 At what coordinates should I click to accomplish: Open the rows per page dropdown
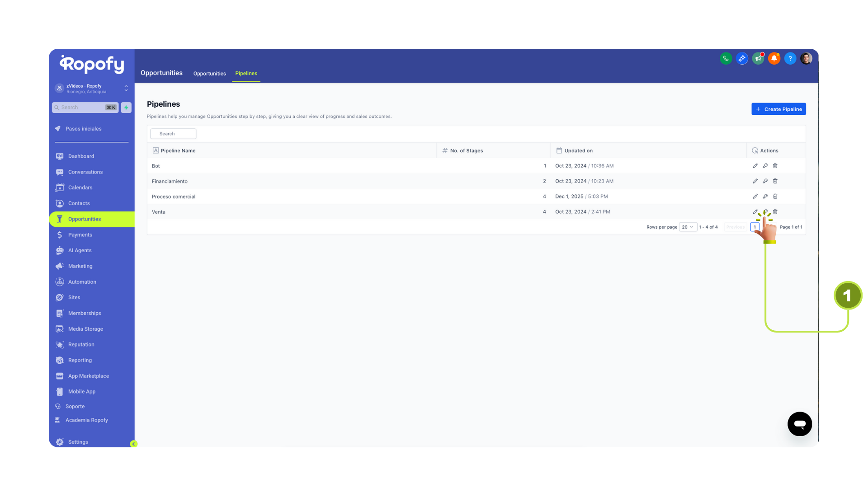click(x=687, y=227)
